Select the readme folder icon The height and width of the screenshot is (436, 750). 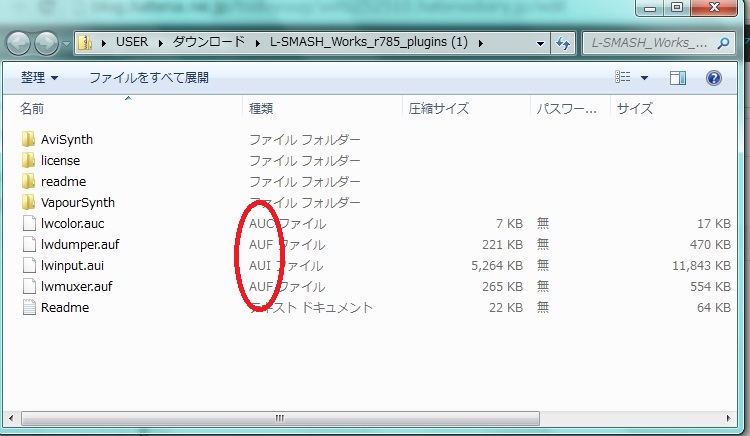click(28, 181)
